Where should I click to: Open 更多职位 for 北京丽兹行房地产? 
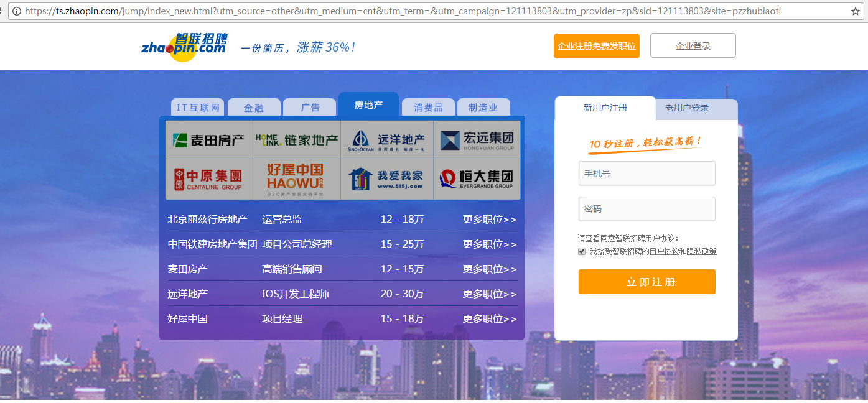click(x=490, y=220)
